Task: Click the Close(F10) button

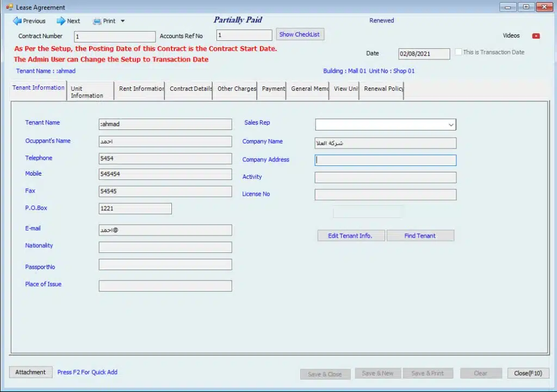Action: point(528,373)
